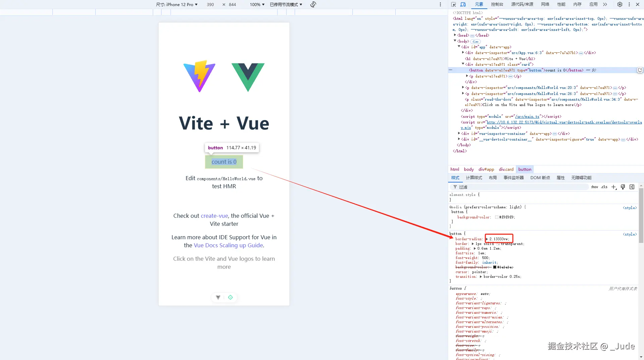Open the #1a1a1a background-color swatch
Screen dimensions: 644x360
[x=495, y=267]
